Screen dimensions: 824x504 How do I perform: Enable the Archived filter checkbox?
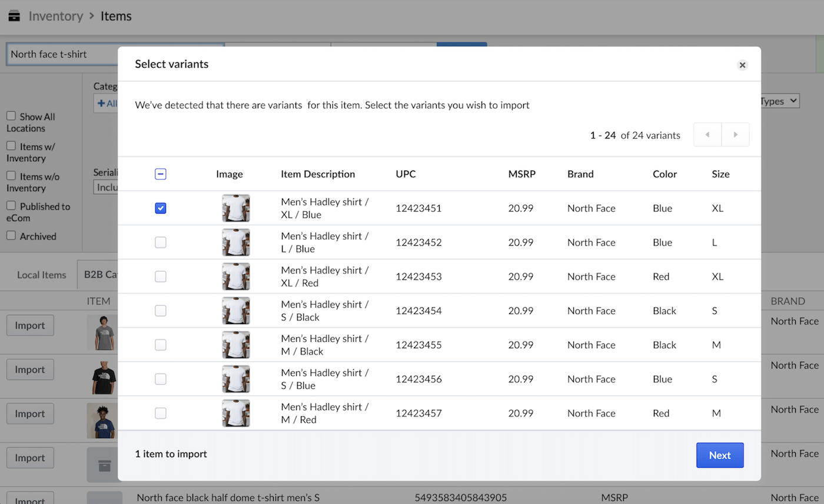point(11,236)
